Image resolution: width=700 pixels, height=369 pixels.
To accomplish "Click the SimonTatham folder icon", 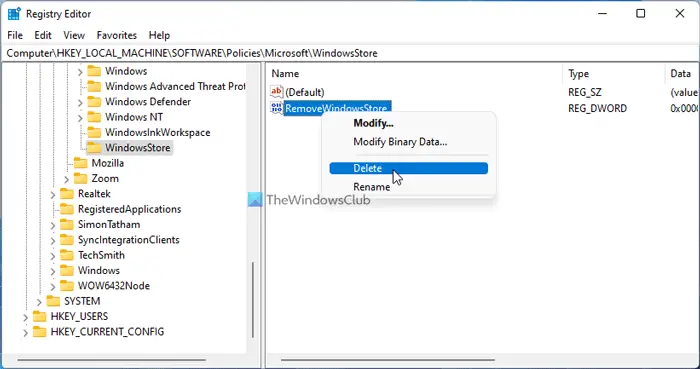I will point(67,224).
